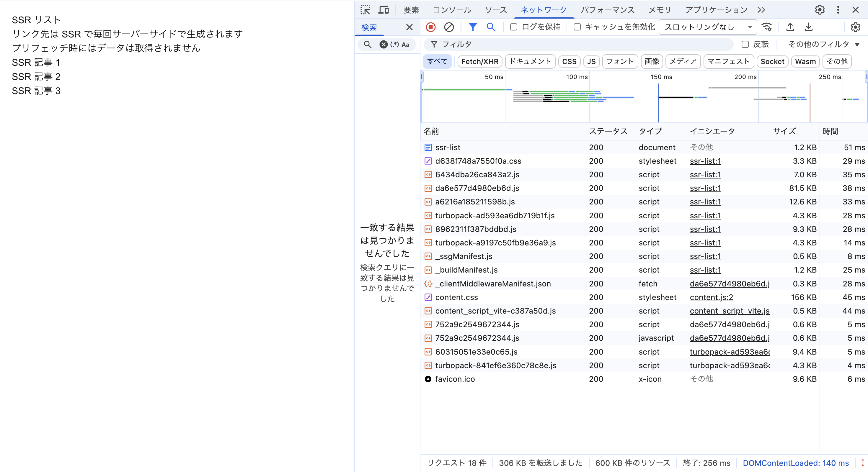The width and height of the screenshot is (868, 472).
Task: Clear the network log
Action: 449,27
